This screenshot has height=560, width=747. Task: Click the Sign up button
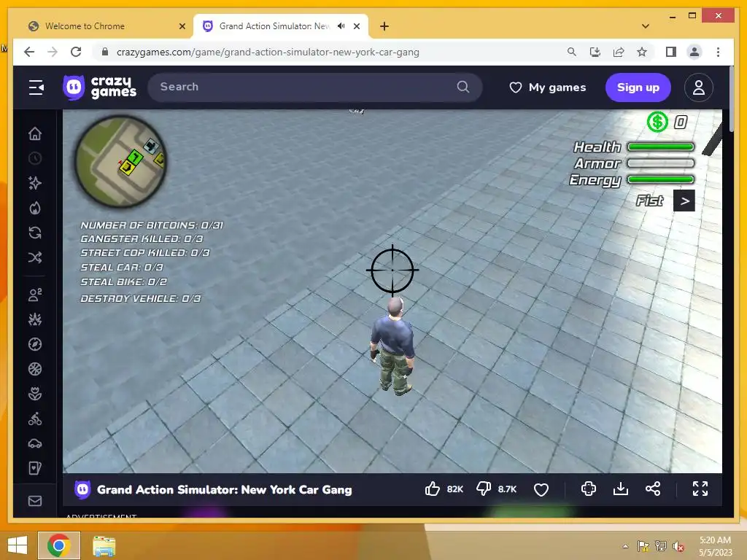[638, 87]
